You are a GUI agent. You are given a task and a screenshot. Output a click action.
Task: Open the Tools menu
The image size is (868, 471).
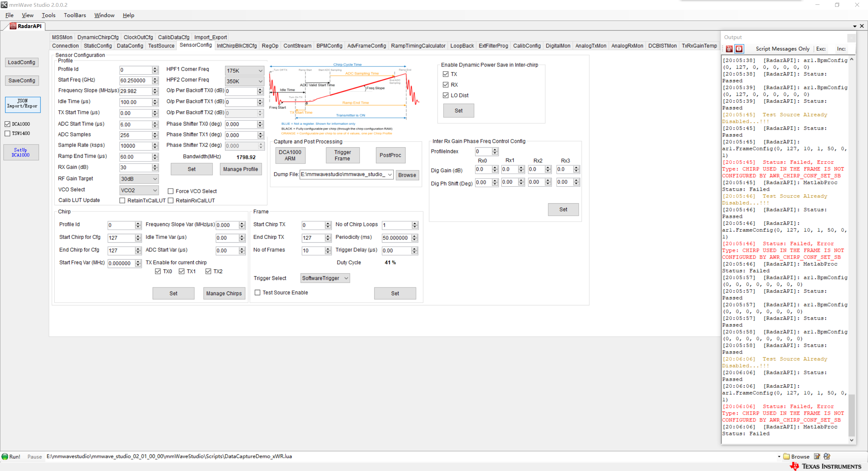pos(48,15)
